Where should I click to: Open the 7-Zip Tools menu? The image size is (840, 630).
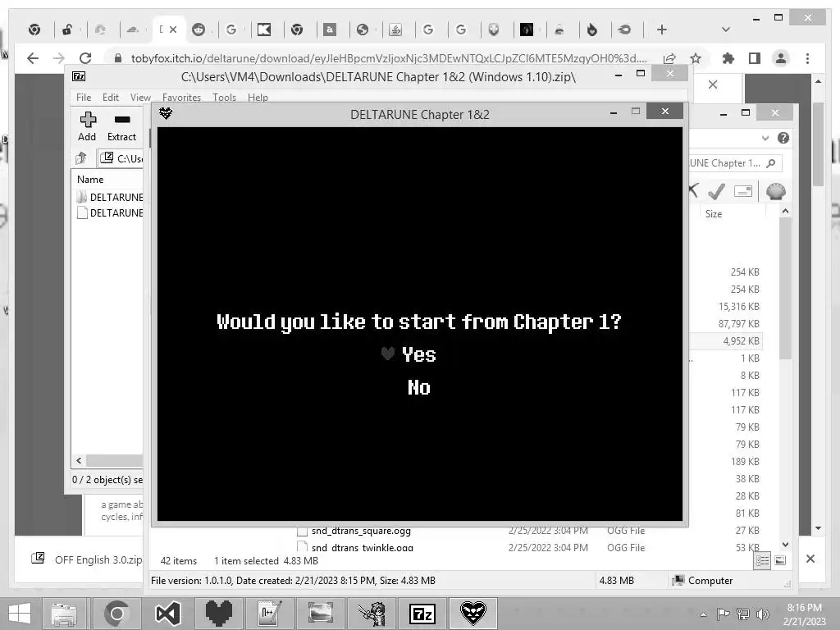[224, 98]
